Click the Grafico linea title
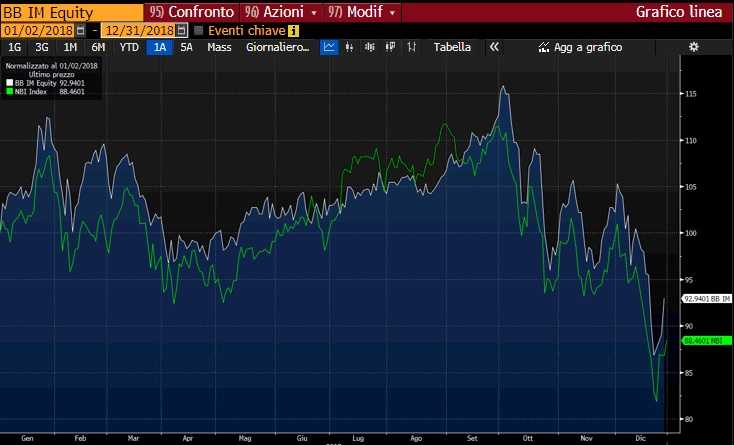This screenshot has width=734, height=445. click(x=679, y=12)
